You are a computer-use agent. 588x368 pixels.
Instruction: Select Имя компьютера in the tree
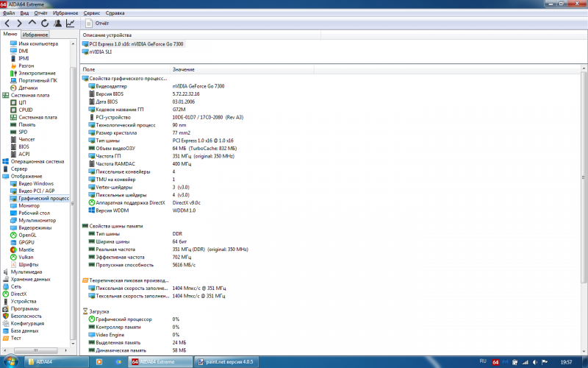[38, 43]
